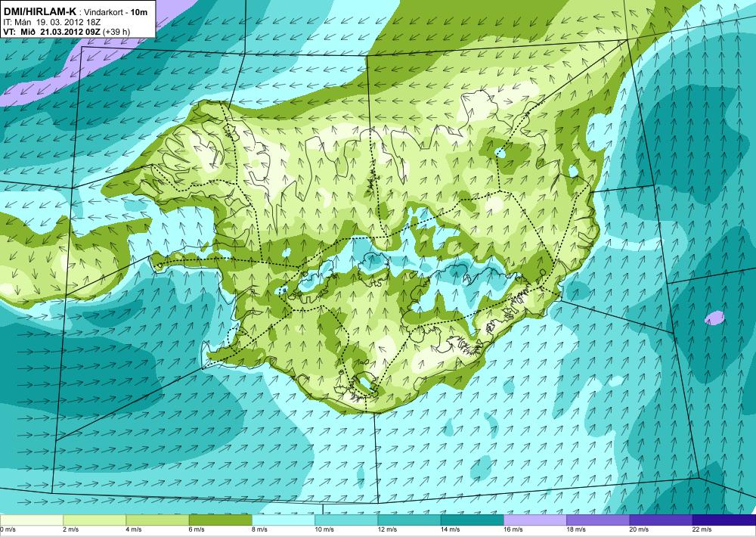Click the 2–4 m/s light green legend swatch
This screenshot has width=756, height=537.
tap(94, 520)
